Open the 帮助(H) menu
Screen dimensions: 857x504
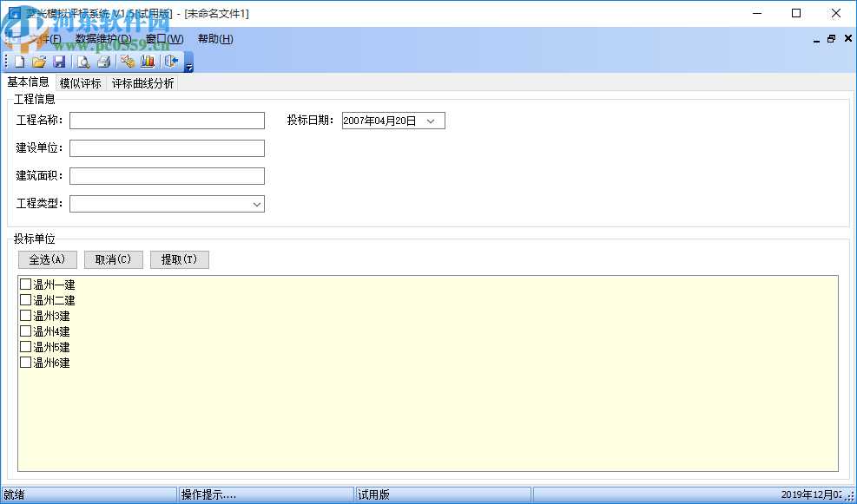214,38
